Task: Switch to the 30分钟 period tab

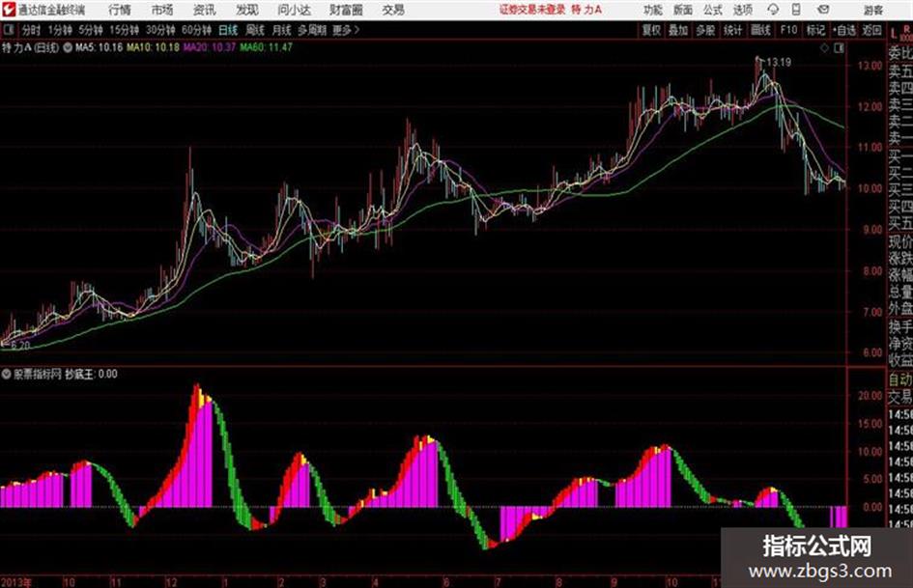Action: coord(160,30)
